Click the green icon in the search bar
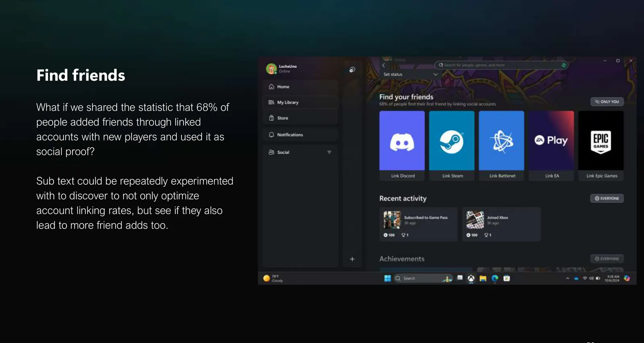The height and width of the screenshot is (343, 644). (564, 65)
